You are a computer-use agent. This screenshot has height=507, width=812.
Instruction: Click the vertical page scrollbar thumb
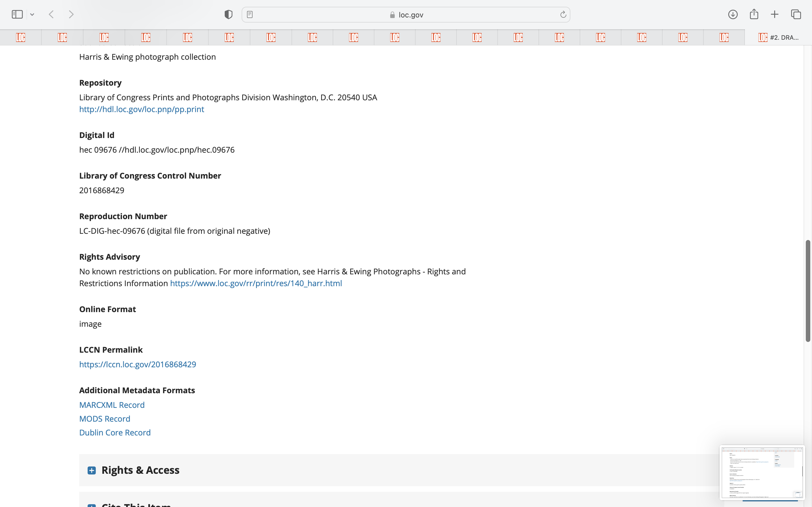pos(808,290)
